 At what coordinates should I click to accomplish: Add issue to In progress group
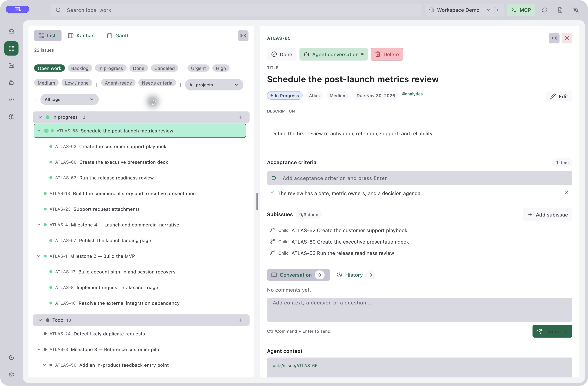tap(240, 117)
